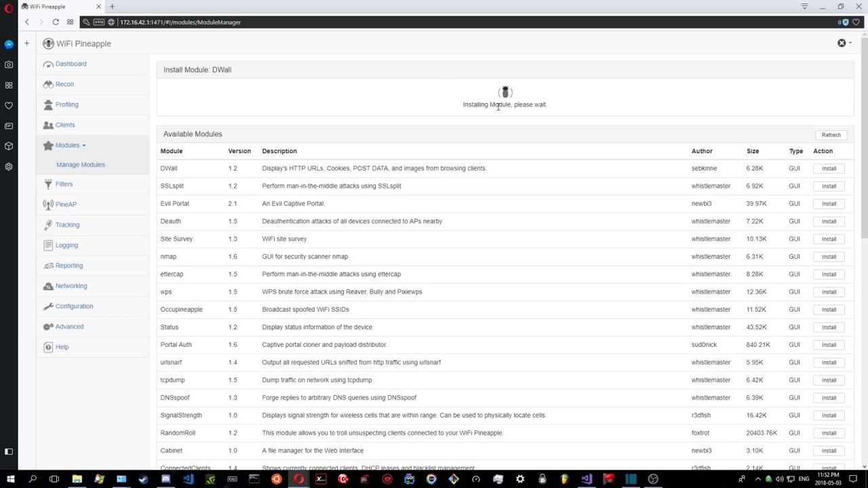Go to the Tracking section
This screenshot has height=488, width=868.
67,225
